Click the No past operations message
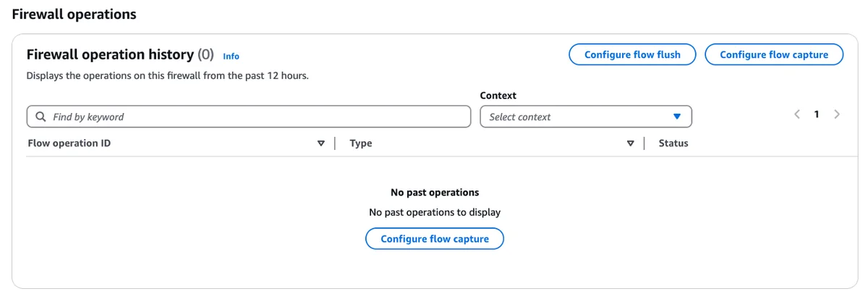The height and width of the screenshot is (294, 868). pos(435,193)
